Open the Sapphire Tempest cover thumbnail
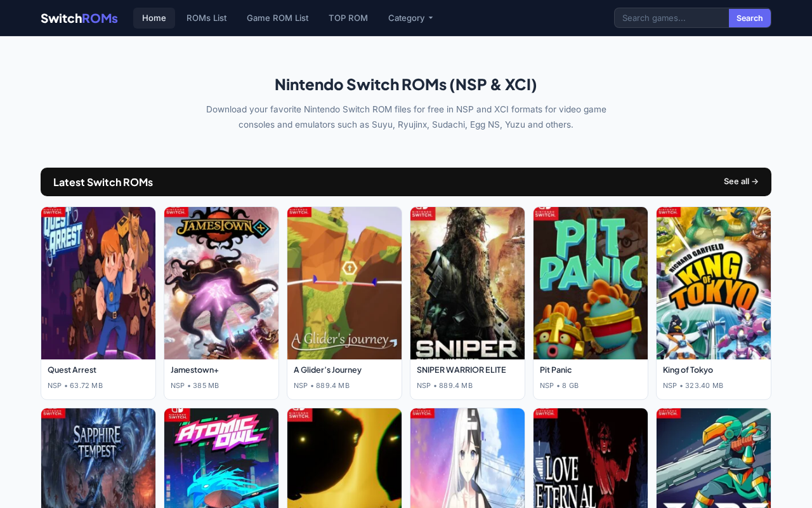 pos(98,458)
